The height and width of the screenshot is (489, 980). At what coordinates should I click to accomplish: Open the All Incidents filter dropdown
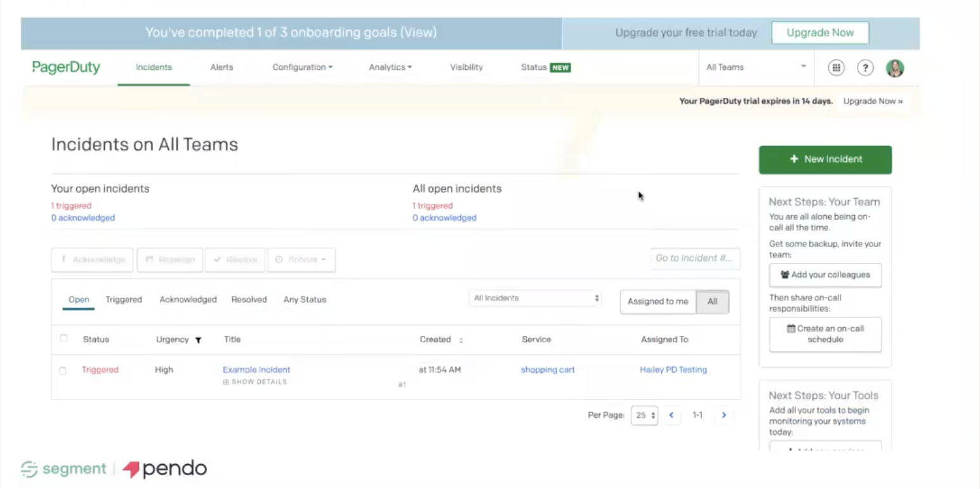point(534,298)
